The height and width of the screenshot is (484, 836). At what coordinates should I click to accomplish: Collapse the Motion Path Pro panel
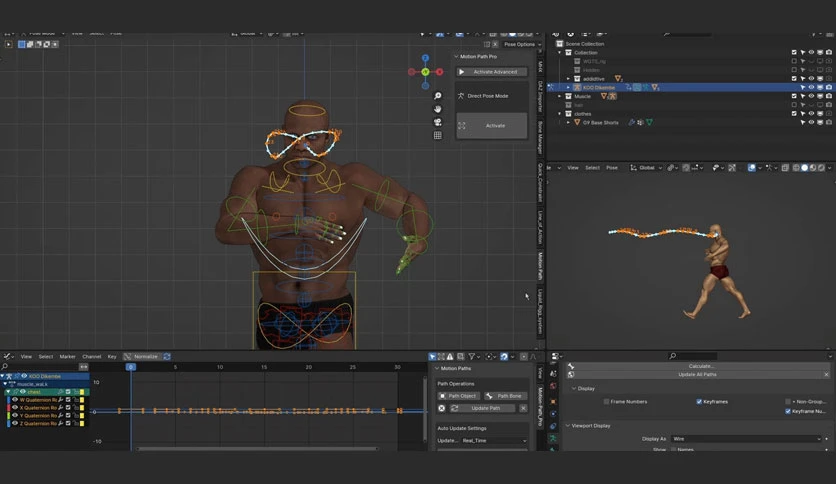pyautogui.click(x=456, y=57)
